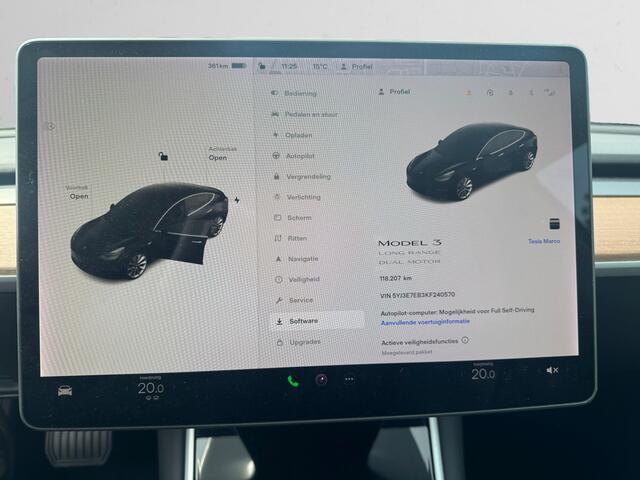Image resolution: width=640 pixels, height=480 pixels.
Task: Tap the circular icon beside the orange icon
Action: tap(490, 93)
